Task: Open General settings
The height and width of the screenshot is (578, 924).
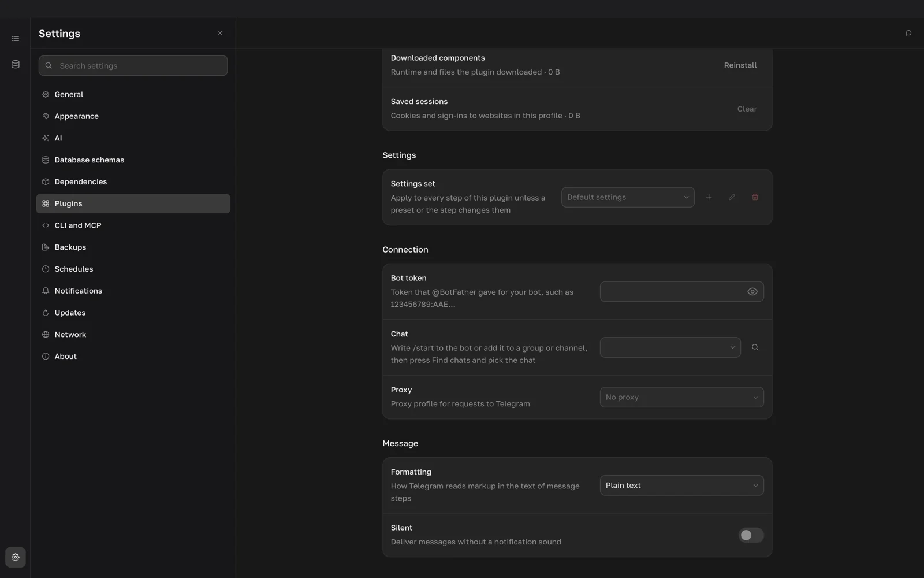Action: coord(133,94)
